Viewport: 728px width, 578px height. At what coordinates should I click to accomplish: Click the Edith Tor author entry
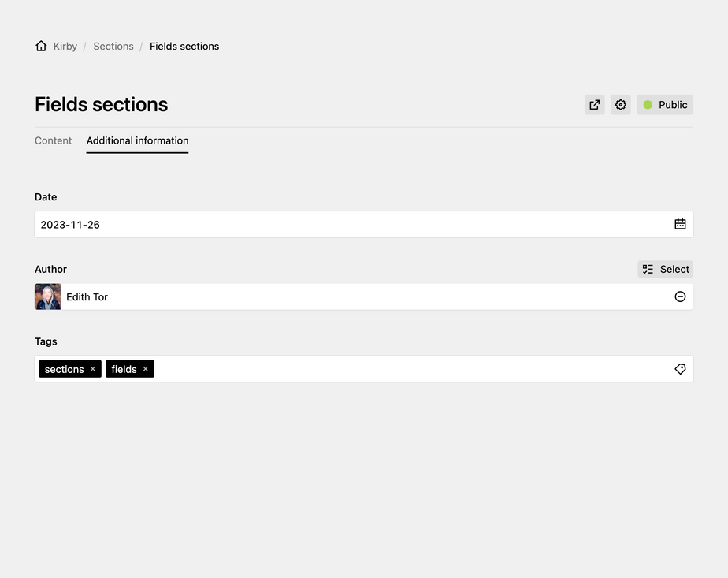pos(87,296)
